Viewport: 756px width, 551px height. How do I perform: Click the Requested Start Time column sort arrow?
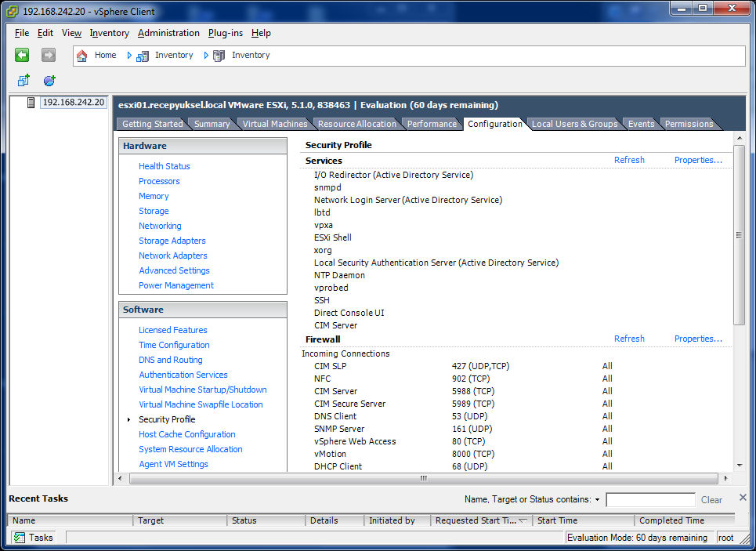[x=523, y=521]
